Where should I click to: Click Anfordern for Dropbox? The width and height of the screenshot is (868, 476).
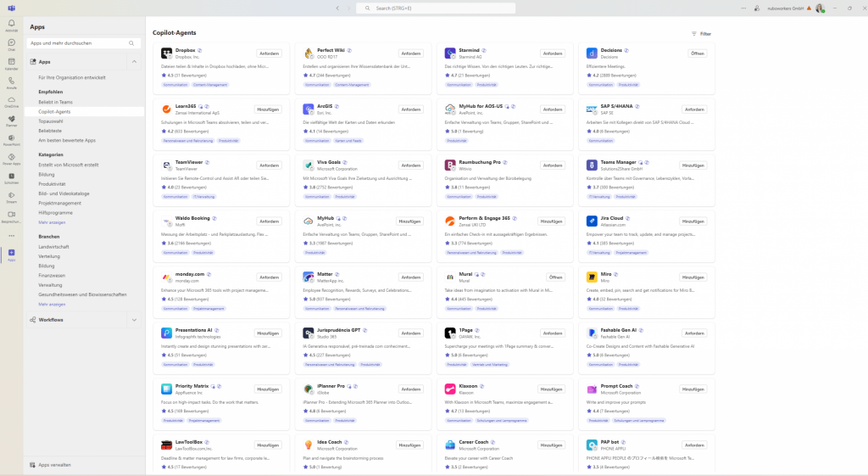click(x=269, y=53)
